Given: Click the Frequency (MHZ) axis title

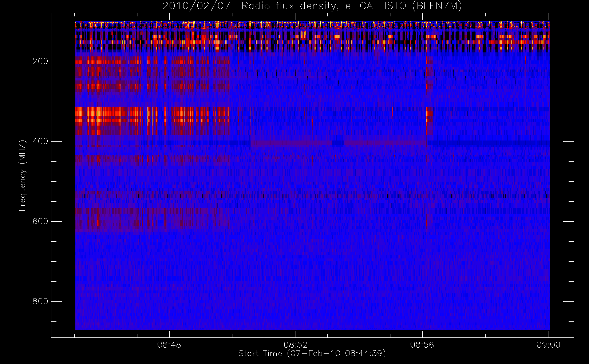Looking at the screenshot, I should pyautogui.click(x=23, y=175).
